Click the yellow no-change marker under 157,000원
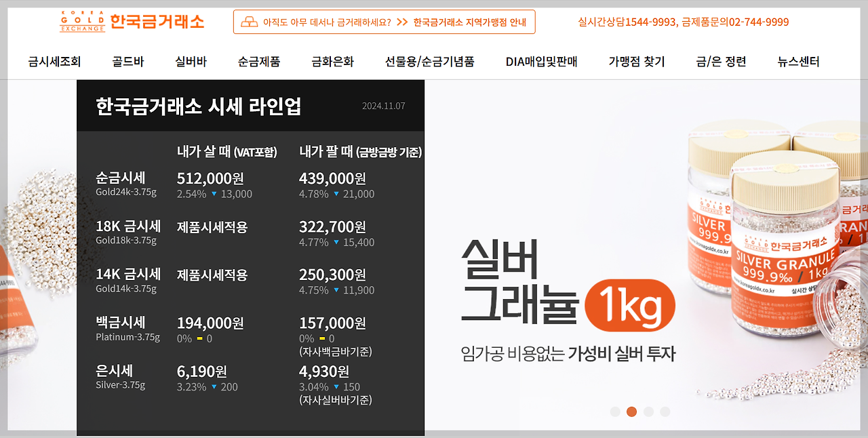Image resolution: width=868 pixels, height=438 pixels. coord(321,338)
